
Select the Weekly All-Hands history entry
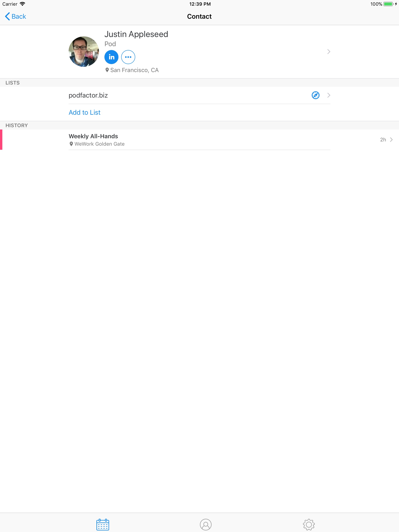(x=93, y=136)
